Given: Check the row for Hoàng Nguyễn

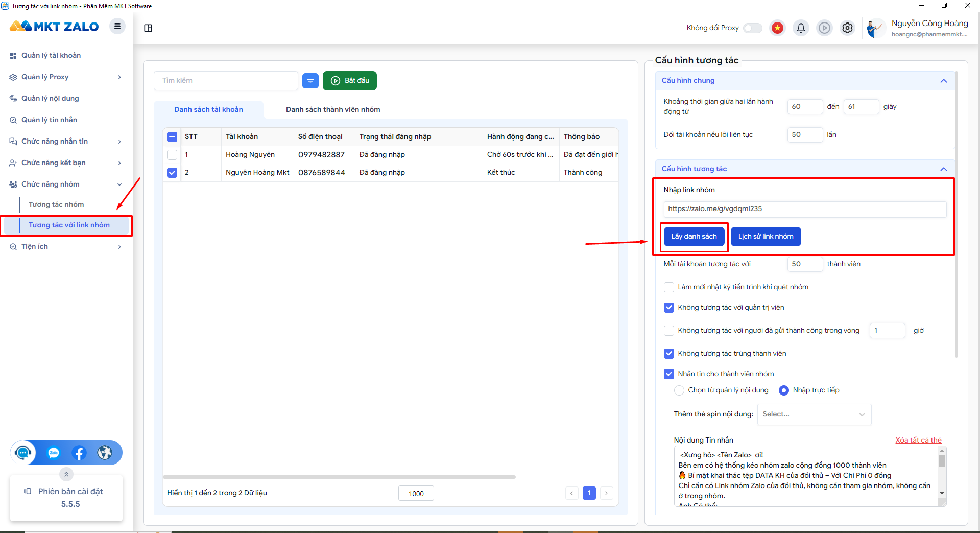Looking at the screenshot, I should (x=172, y=155).
